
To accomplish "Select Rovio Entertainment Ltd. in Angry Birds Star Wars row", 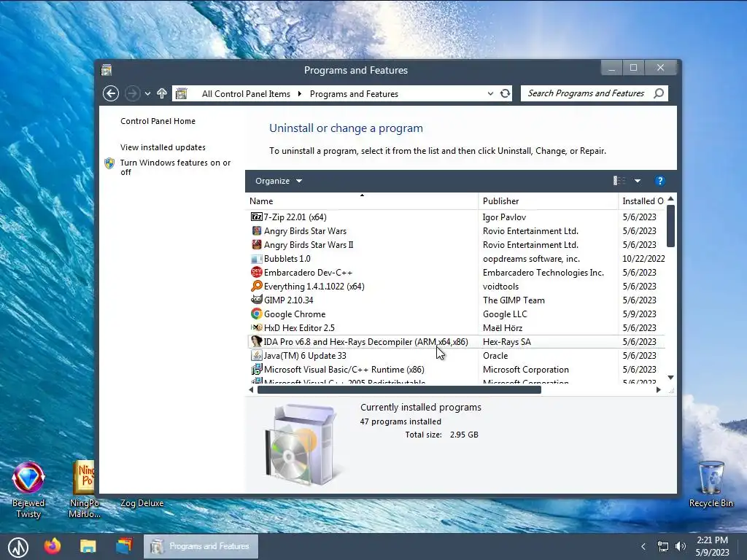I will [530, 231].
